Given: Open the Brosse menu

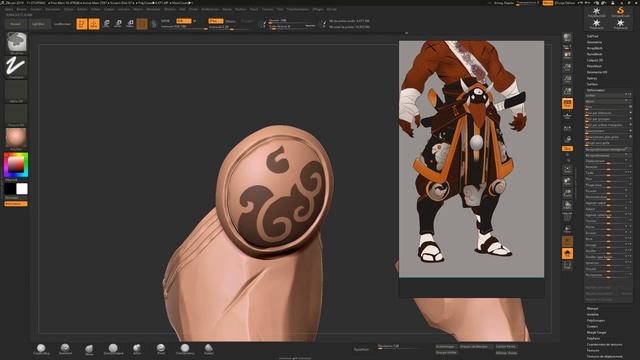Looking at the screenshot, I should click(x=22, y=9).
